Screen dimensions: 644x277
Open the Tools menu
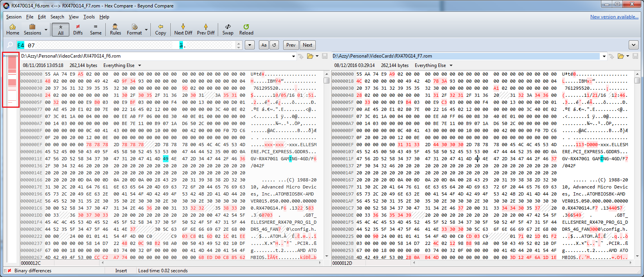(89, 17)
